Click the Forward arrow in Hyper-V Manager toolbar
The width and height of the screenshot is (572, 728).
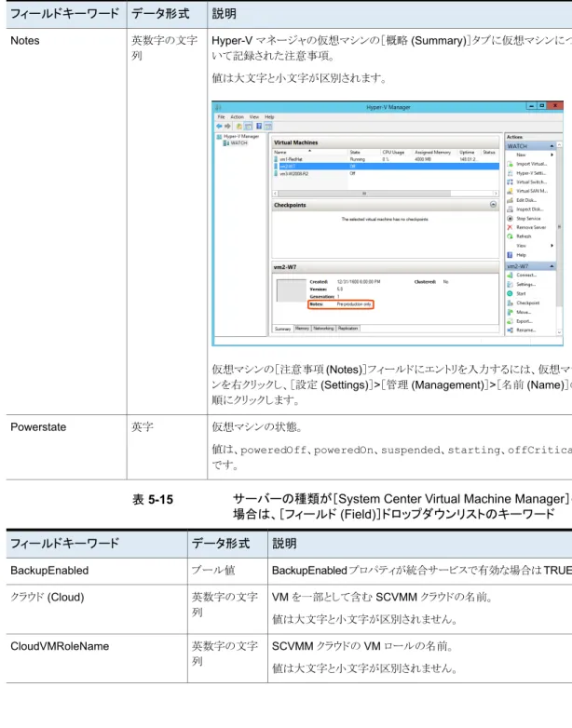(227, 127)
